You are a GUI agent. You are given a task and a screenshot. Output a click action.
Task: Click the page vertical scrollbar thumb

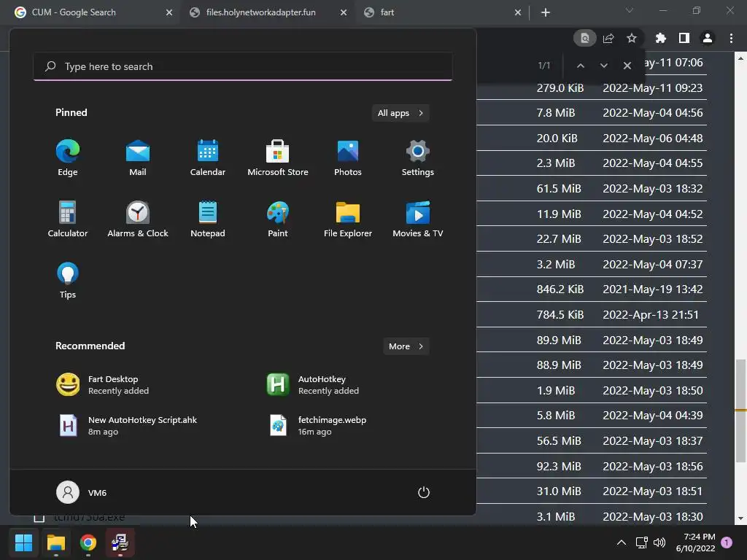pos(740,411)
